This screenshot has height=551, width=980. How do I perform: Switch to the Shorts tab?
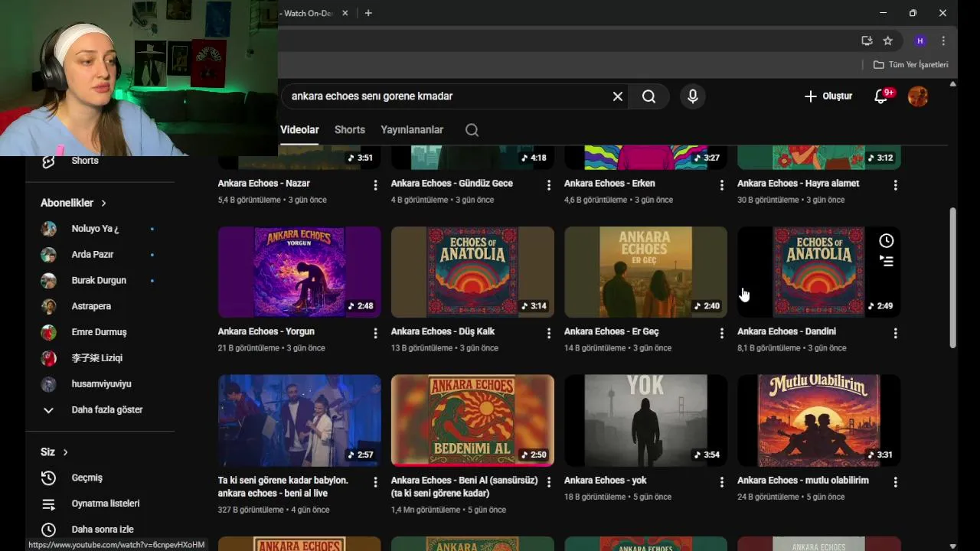click(350, 130)
